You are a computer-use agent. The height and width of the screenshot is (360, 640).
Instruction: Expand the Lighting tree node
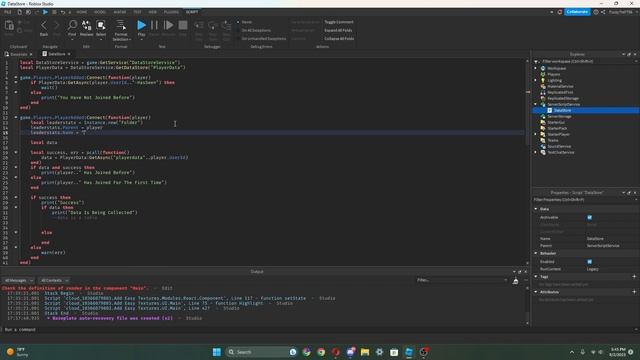[x=536, y=80]
